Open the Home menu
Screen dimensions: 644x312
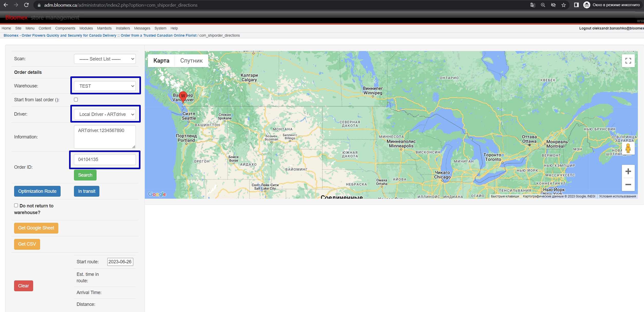pos(6,28)
